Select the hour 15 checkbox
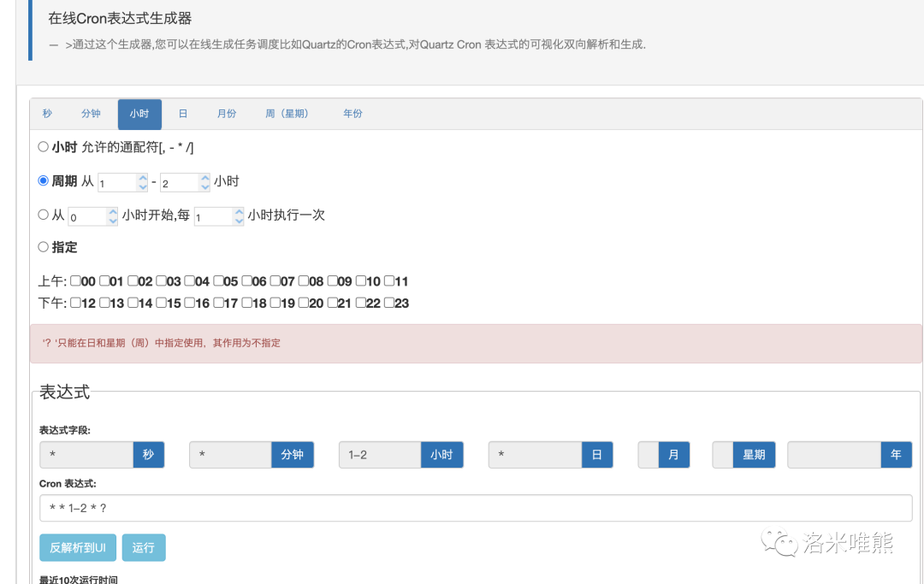This screenshot has height=584, width=924. click(x=161, y=303)
